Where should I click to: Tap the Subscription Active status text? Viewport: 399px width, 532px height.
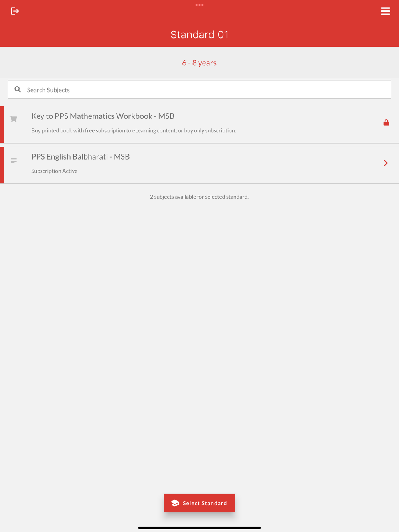click(54, 171)
